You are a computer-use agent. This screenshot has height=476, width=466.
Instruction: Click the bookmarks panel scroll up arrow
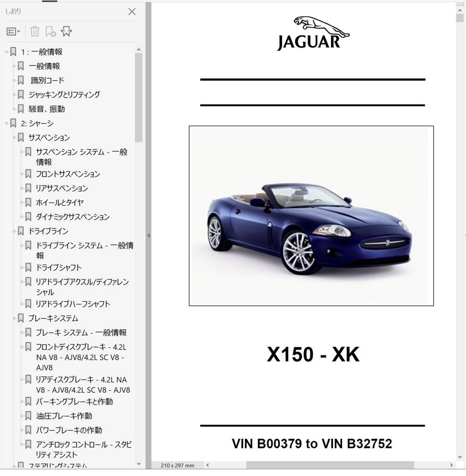pos(139,50)
